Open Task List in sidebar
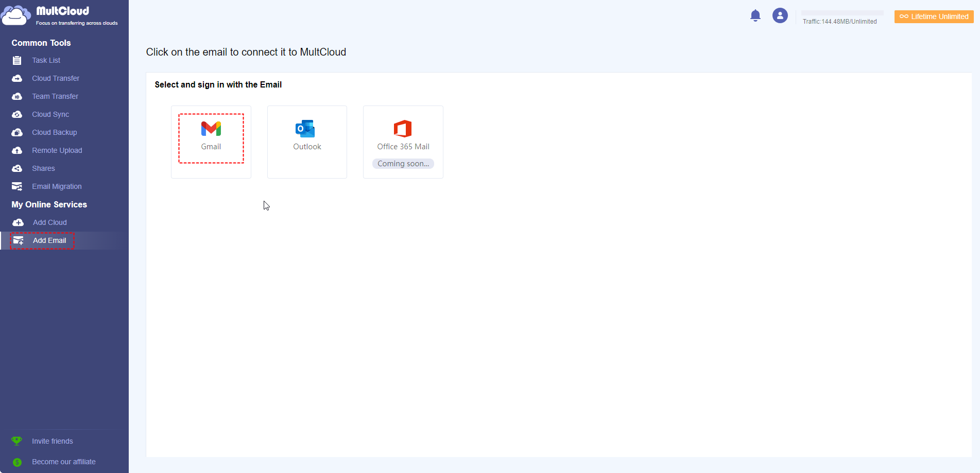Screen dimensions: 980x473 tap(46, 60)
